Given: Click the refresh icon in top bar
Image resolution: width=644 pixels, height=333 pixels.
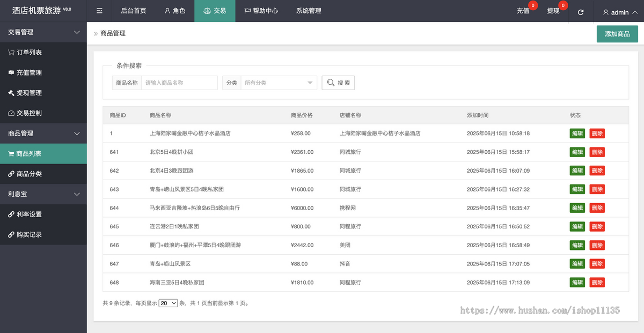Looking at the screenshot, I should [x=581, y=12].
